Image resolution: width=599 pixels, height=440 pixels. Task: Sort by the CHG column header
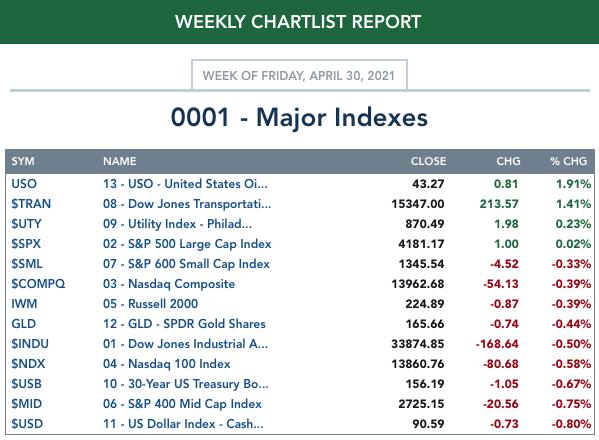508,161
